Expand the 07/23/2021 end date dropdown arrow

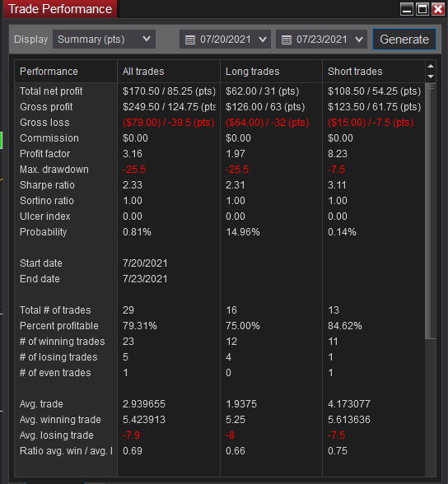[359, 40]
